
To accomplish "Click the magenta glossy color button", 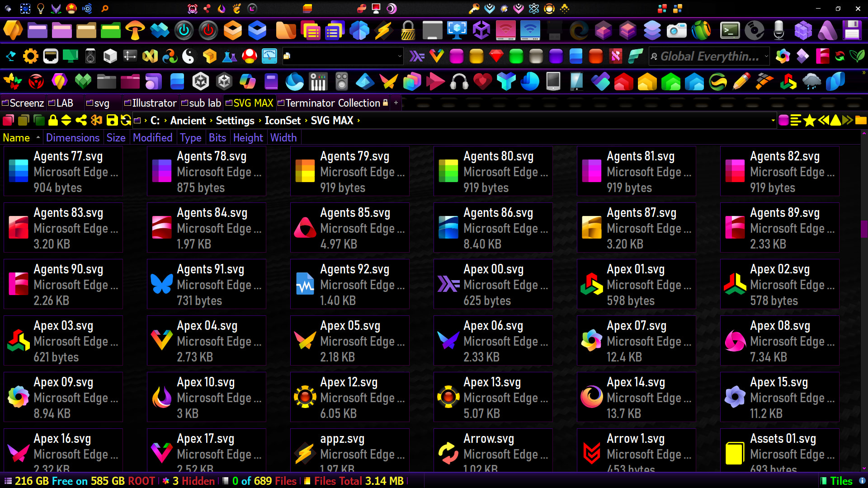I will 457,56.
